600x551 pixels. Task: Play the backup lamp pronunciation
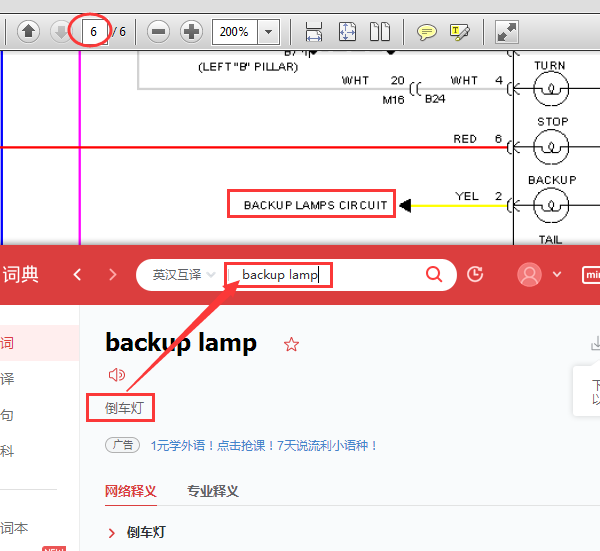pos(117,375)
